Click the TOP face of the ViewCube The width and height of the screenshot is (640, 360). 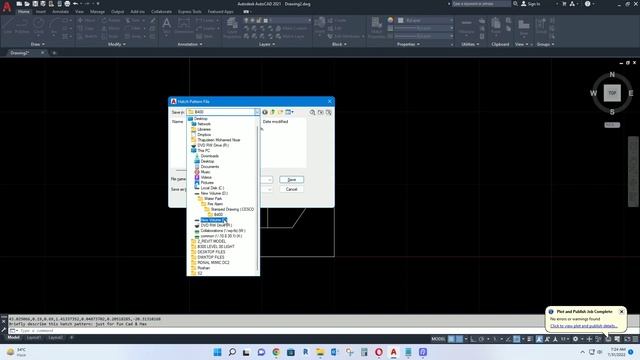click(612, 93)
